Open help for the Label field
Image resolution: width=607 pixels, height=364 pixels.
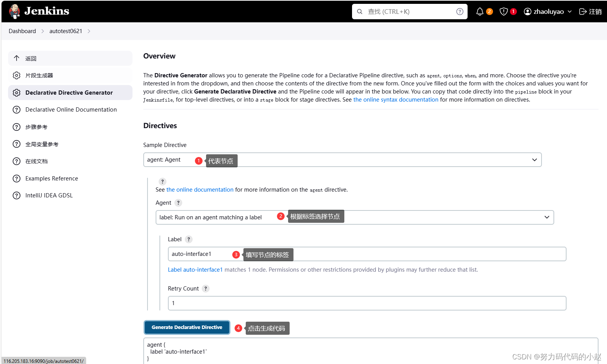click(189, 239)
